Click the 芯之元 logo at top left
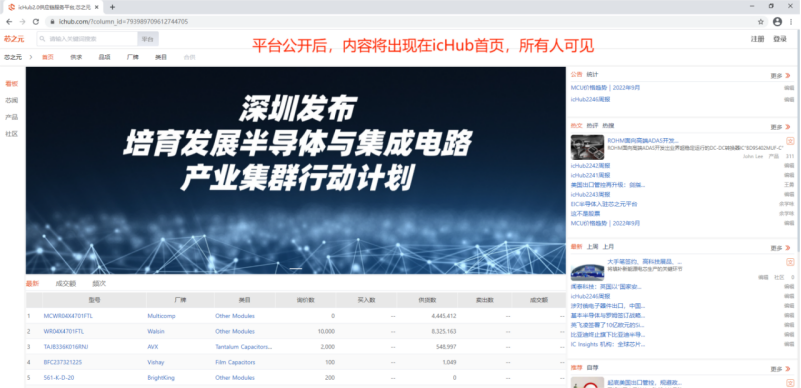Screen dimensions: 801x388 click(x=14, y=39)
